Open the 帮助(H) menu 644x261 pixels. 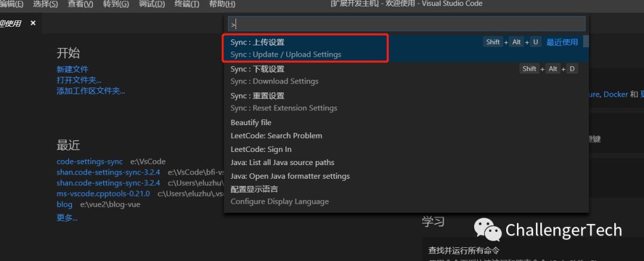[222, 4]
